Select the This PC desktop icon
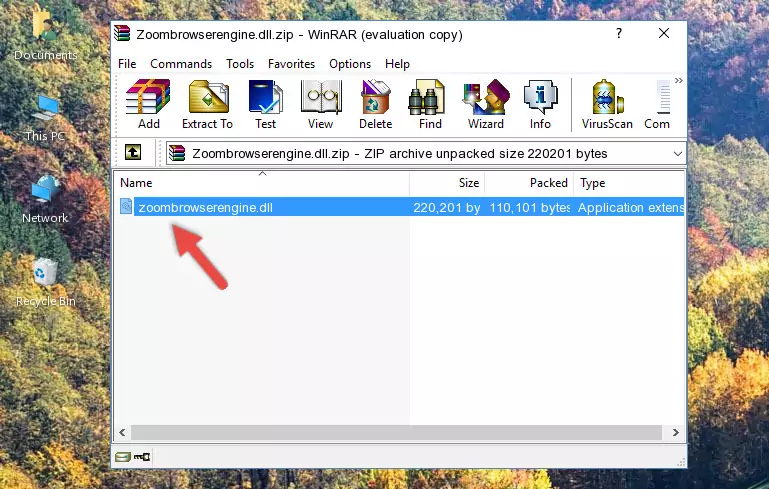Viewport: 769px width, 489px height. 45,119
